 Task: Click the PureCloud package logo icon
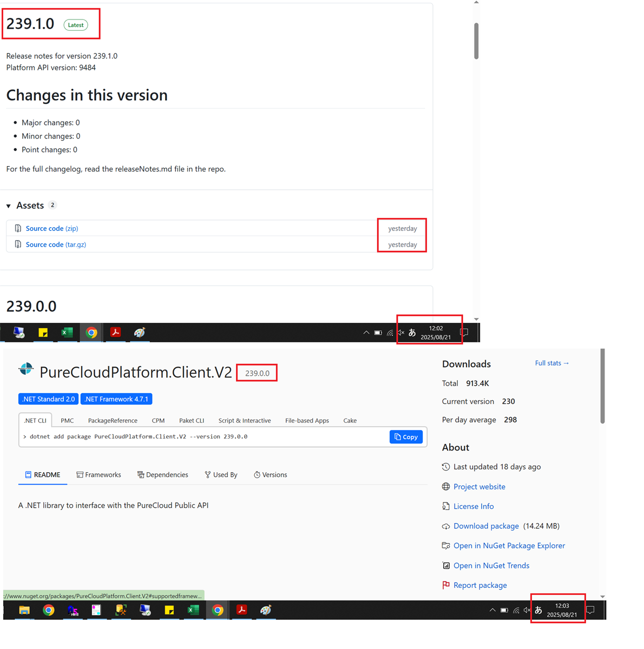click(x=26, y=369)
